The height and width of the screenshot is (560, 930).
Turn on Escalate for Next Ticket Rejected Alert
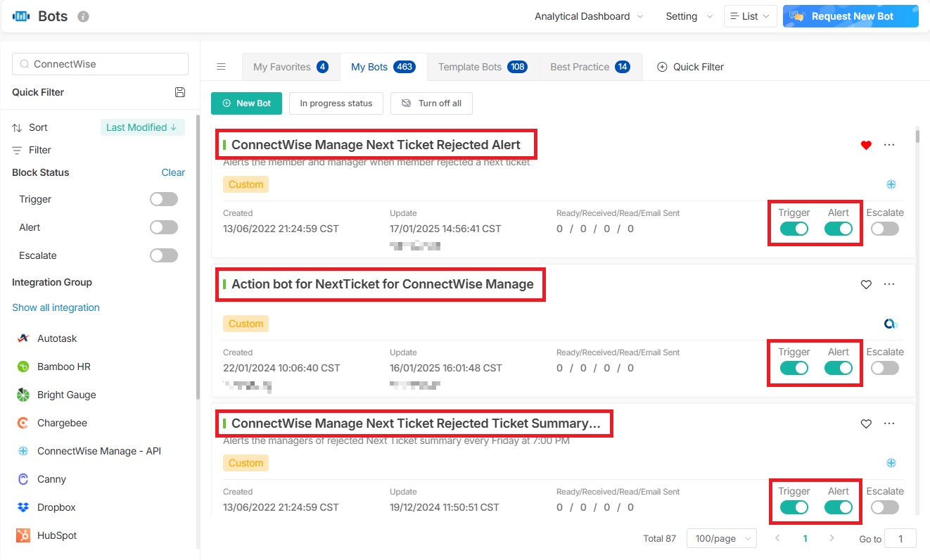click(884, 229)
